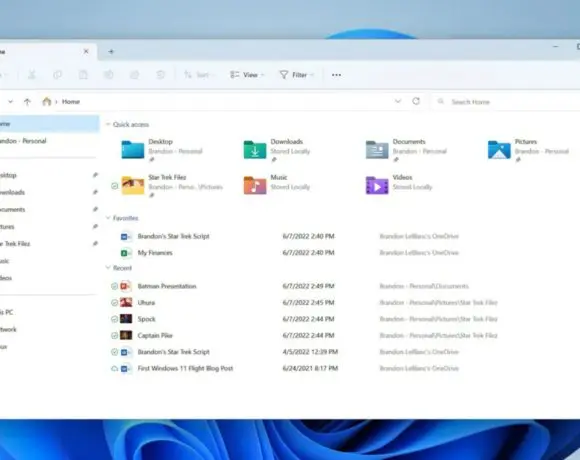The height and width of the screenshot is (460, 580).
Task: Click pin icon next to sidebar Downloads
Action: coord(95,192)
